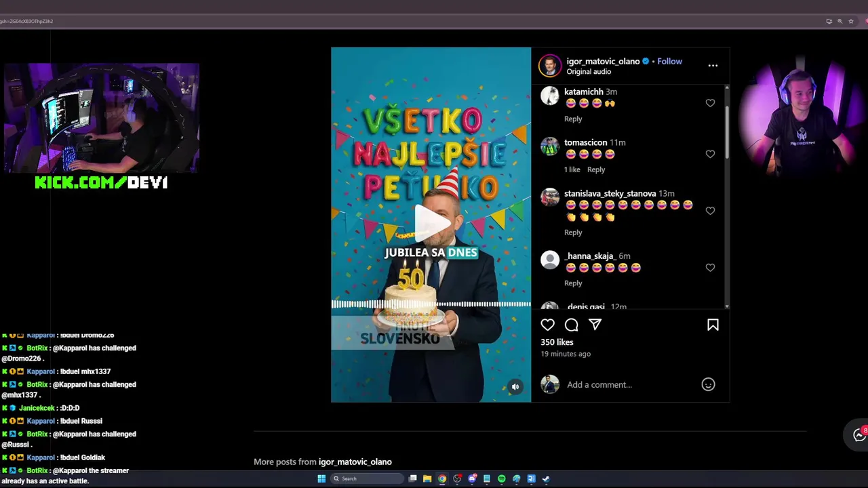Click the Kapparol !bduel Russsi chat message
This screenshot has height=488, width=868.
52,421
